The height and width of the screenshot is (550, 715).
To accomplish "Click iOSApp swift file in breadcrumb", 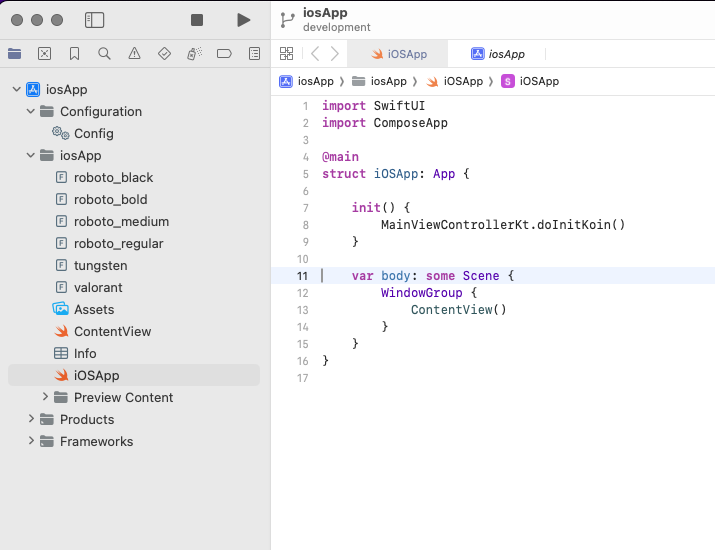I will point(455,81).
